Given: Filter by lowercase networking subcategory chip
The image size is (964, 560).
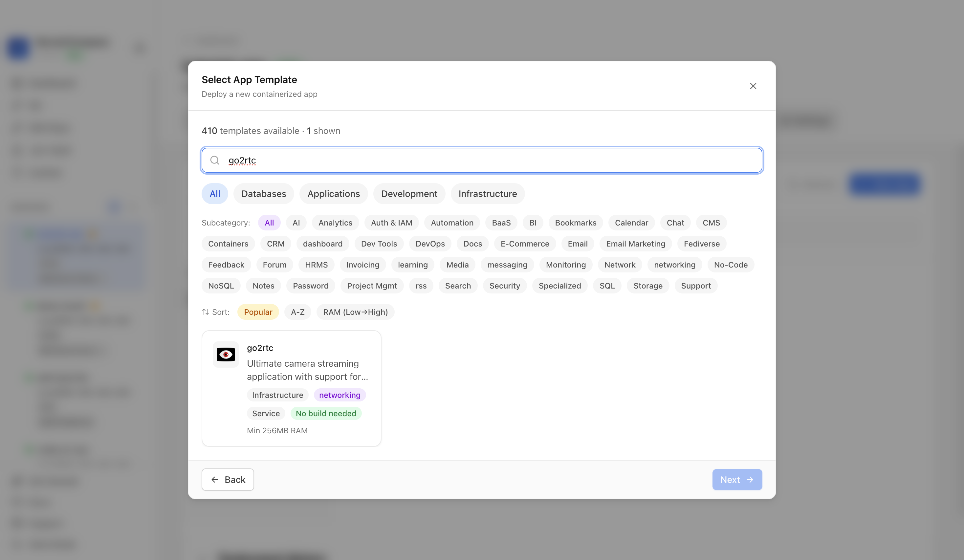Looking at the screenshot, I should [675, 265].
